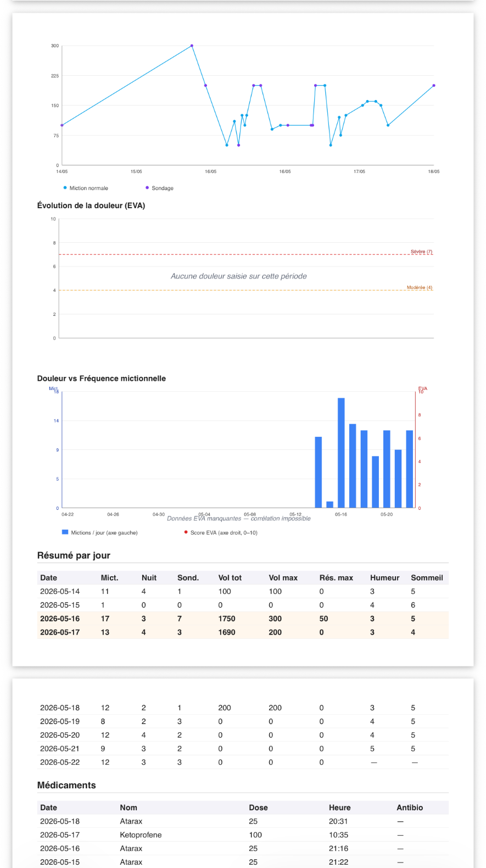The image size is (486, 868).
Task: Click the purple Sondage legend dot
Action: pyautogui.click(x=147, y=188)
